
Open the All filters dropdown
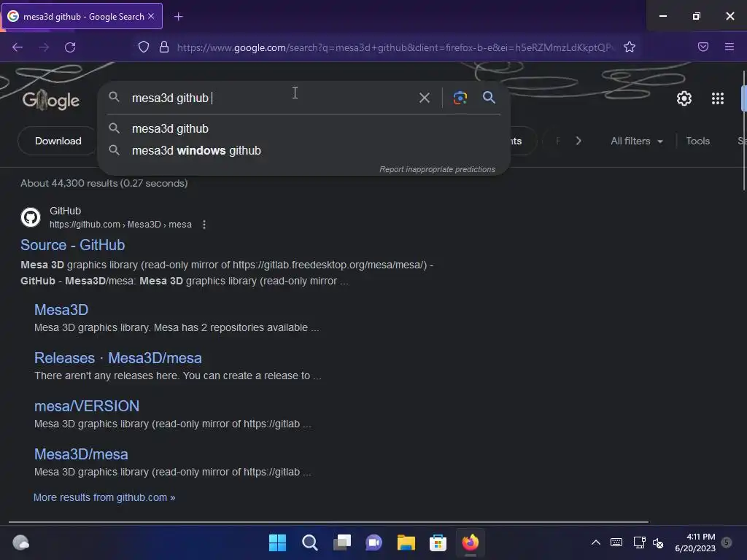coord(636,141)
